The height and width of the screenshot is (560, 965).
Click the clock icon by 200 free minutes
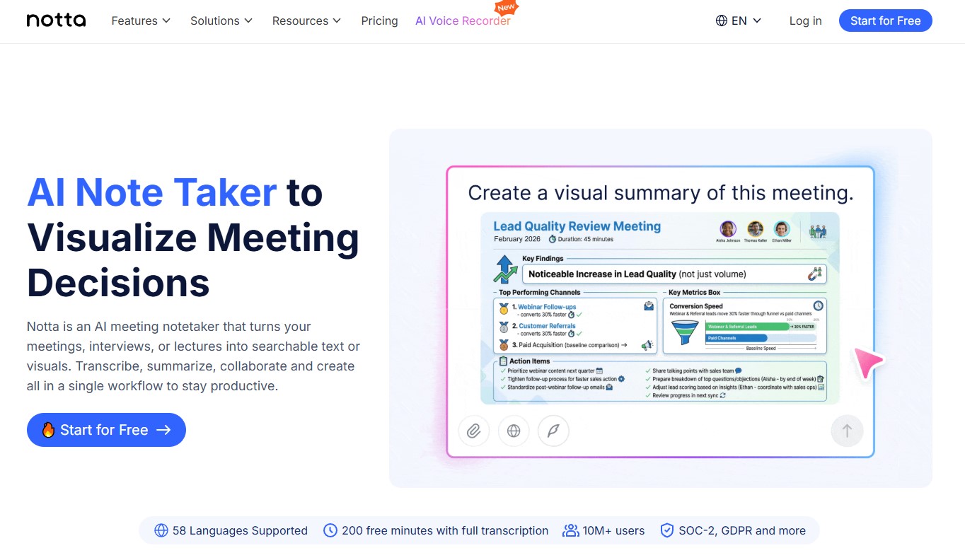(330, 530)
